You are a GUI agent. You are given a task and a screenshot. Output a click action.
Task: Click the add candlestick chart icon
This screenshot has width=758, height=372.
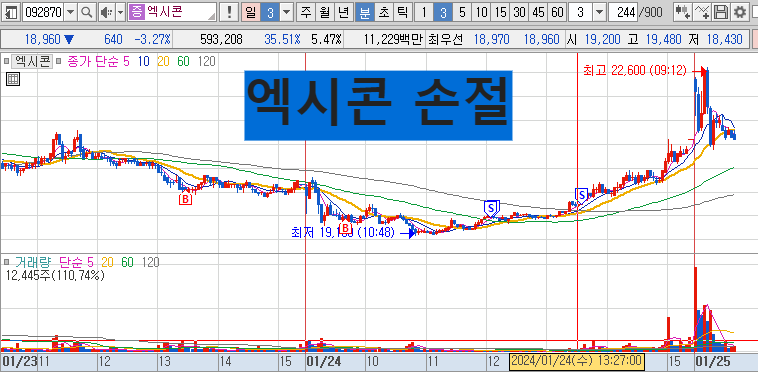(x=682, y=12)
